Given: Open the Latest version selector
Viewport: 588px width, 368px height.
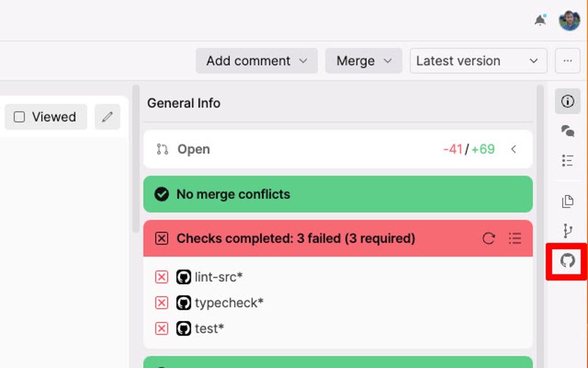Looking at the screenshot, I should [x=478, y=61].
